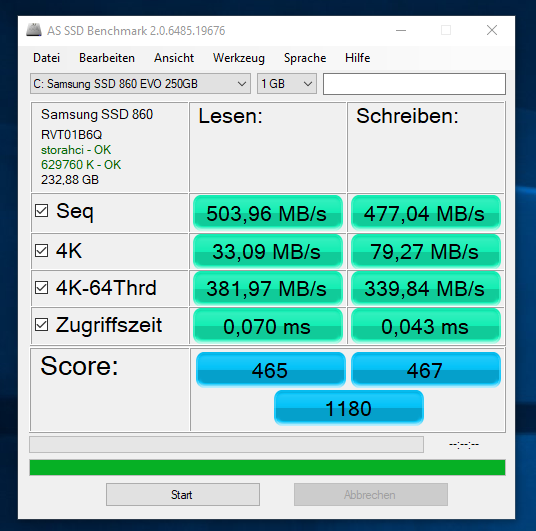Viewport: 536px width, 531px height.
Task: Uncheck the 4K-64Thrd test checkbox
Action: pyautogui.click(x=41, y=288)
